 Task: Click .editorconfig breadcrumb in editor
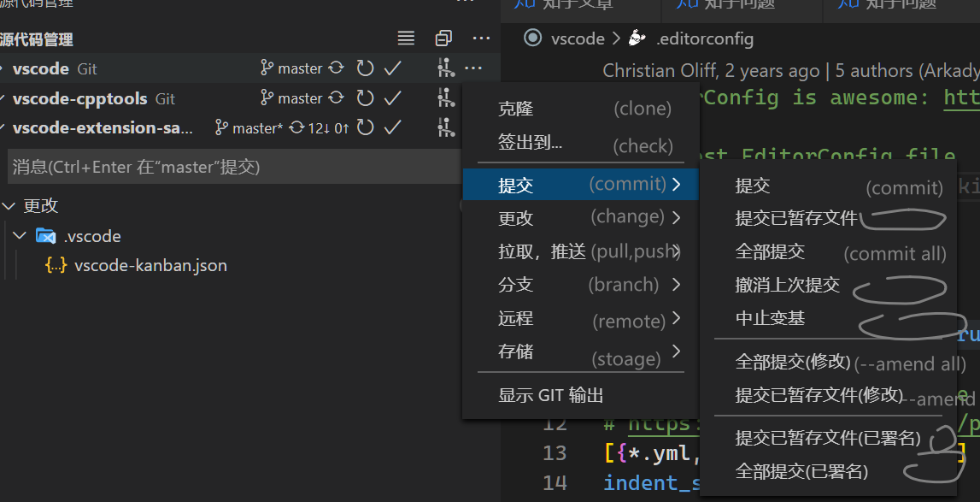(704, 38)
